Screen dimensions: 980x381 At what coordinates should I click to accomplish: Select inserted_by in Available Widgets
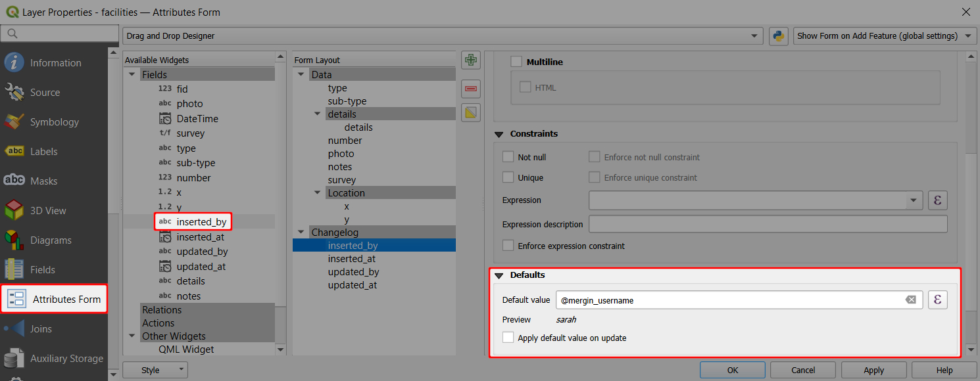click(x=193, y=222)
